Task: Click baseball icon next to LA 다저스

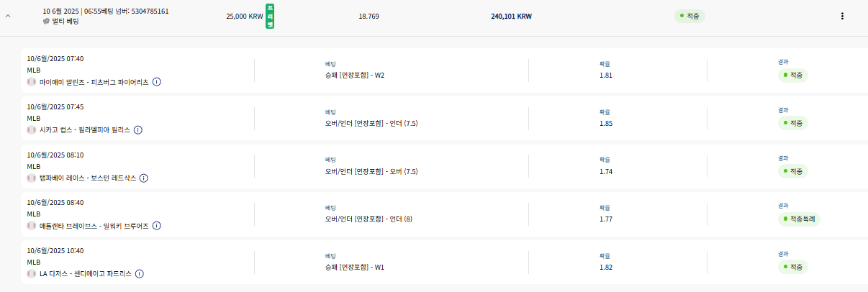Action: coord(31,274)
